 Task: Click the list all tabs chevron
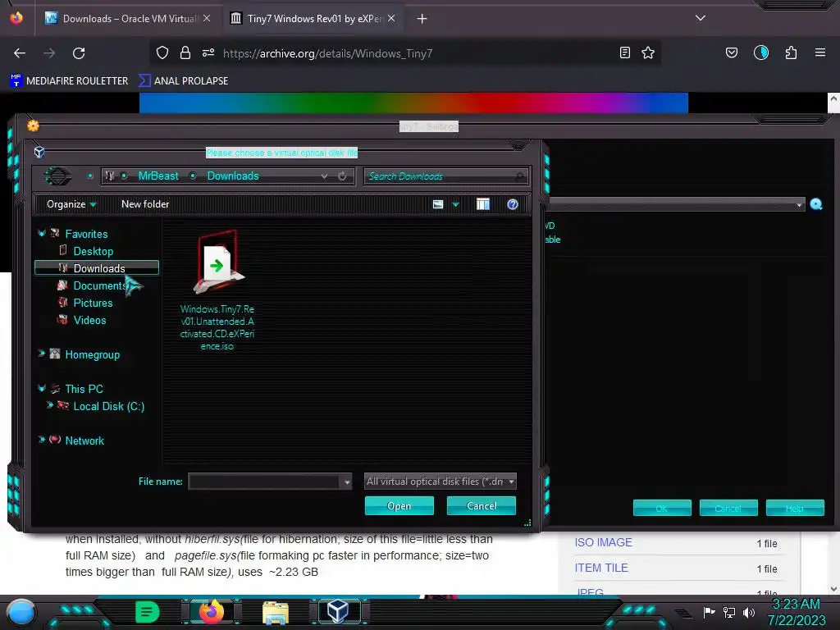701,18
